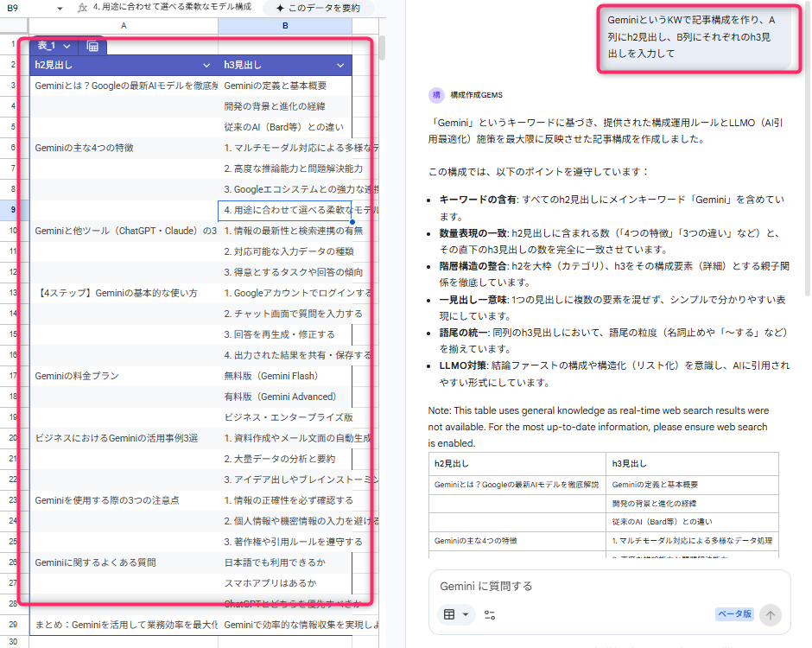Viewport: 812px width, 648px height.
Task: Select column B header
Action: click(285, 26)
